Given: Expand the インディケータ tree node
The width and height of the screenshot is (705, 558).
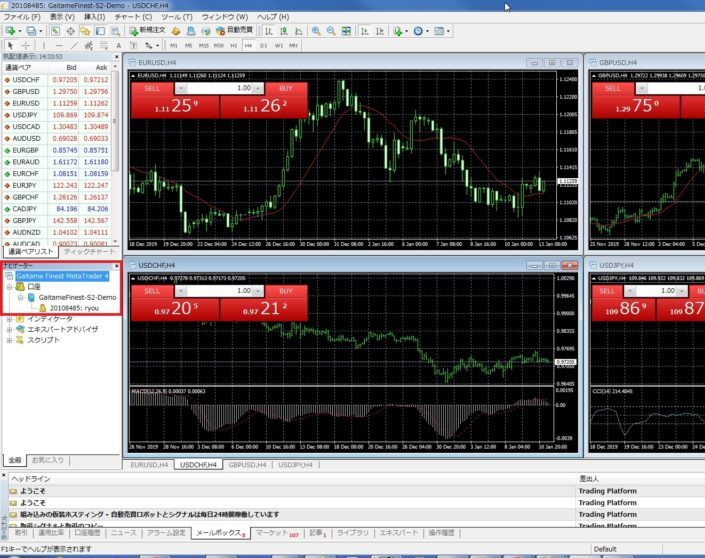Looking at the screenshot, I should (x=9, y=319).
